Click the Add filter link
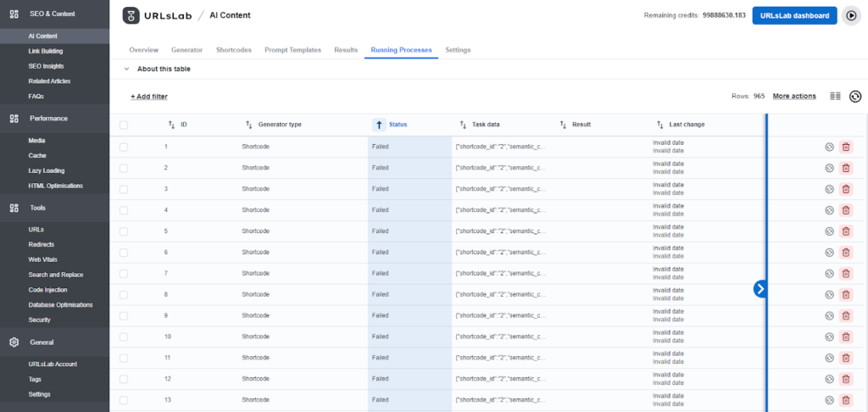 [149, 97]
